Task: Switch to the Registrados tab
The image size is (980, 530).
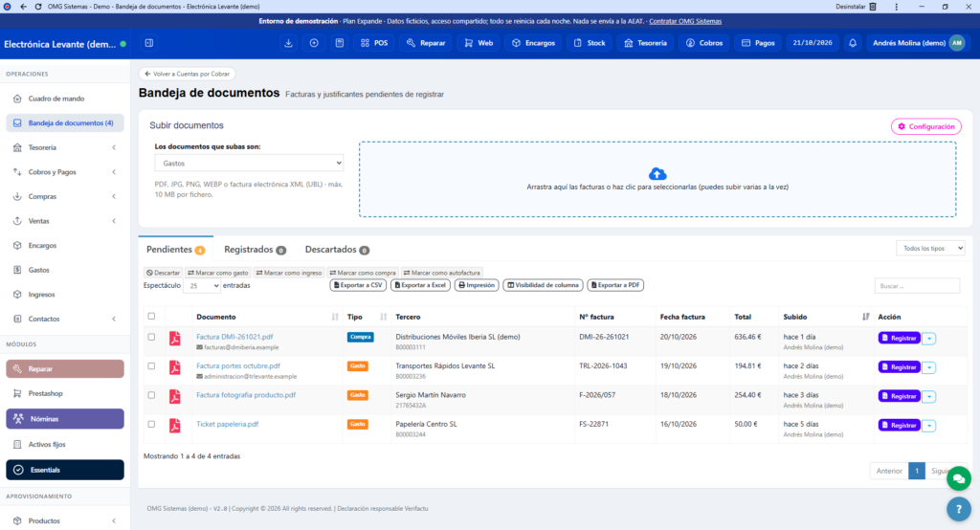Action: [255, 250]
